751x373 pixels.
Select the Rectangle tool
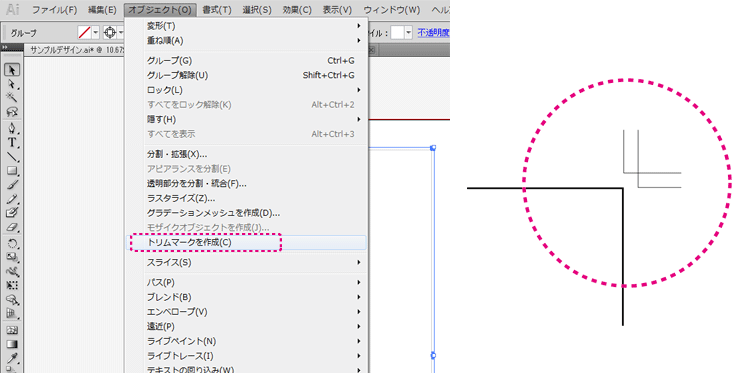[x=12, y=170]
